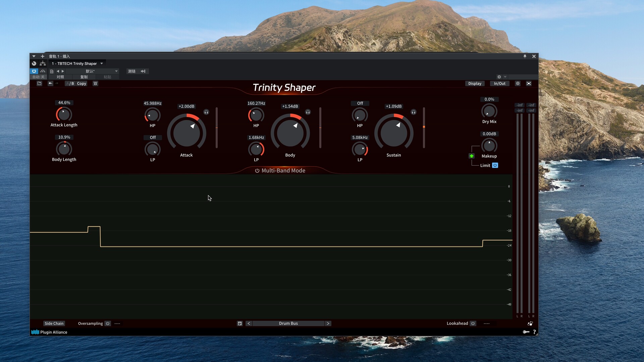Save preset with the disk icon
Screen dimensions: 644x362
pos(240,323)
